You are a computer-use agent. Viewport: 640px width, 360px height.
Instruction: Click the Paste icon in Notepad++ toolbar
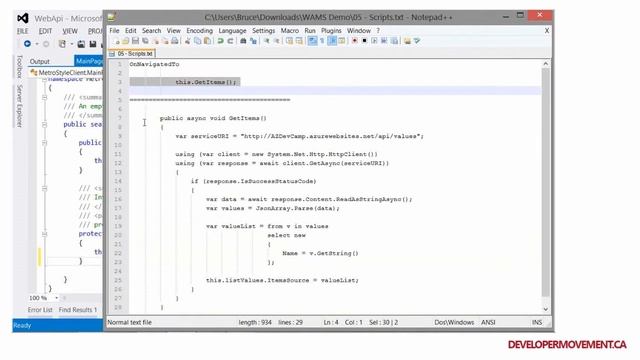pyautogui.click(x=207, y=41)
